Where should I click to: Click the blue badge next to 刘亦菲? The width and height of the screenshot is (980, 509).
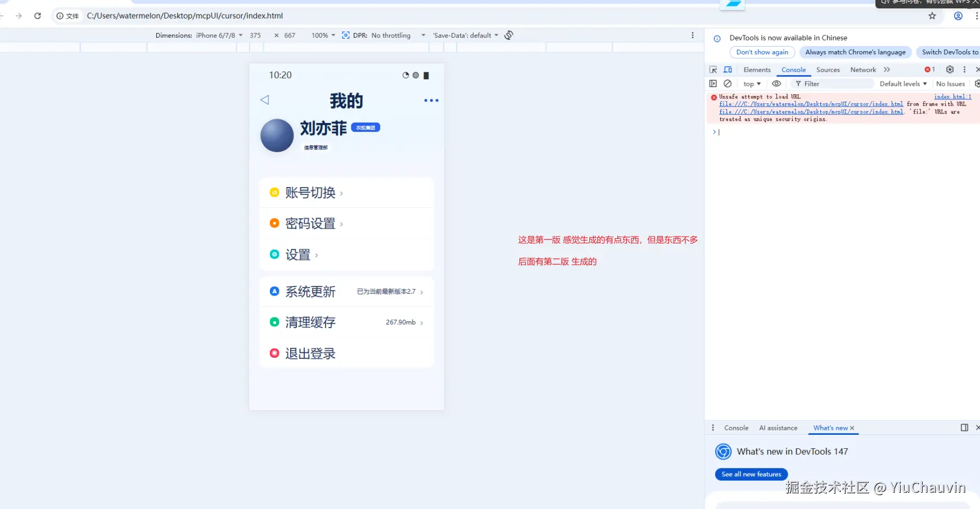[365, 128]
